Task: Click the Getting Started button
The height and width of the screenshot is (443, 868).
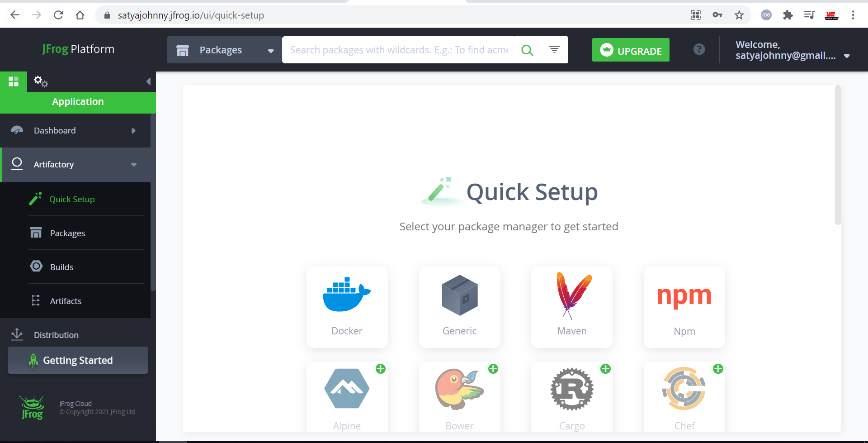Action: tap(78, 360)
